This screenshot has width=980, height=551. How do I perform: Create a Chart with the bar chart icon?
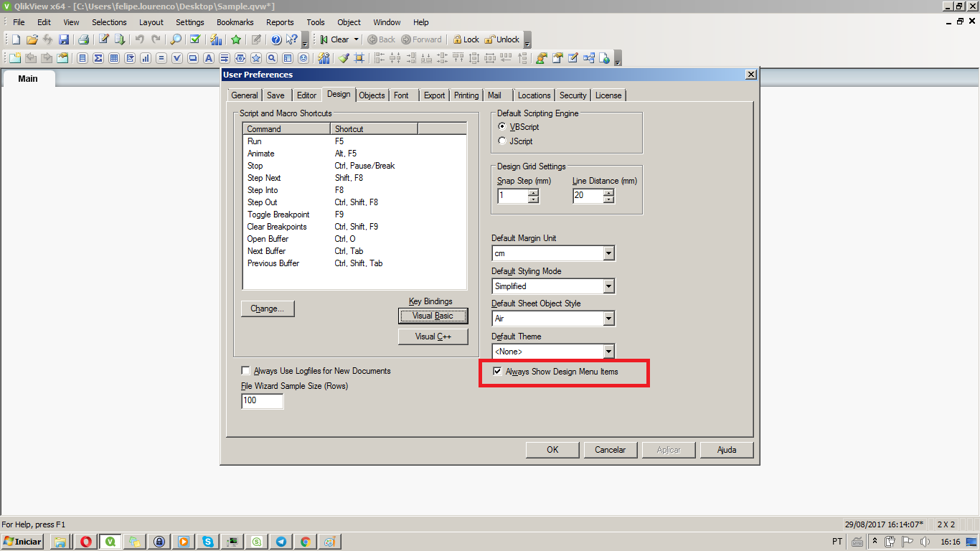click(x=146, y=58)
